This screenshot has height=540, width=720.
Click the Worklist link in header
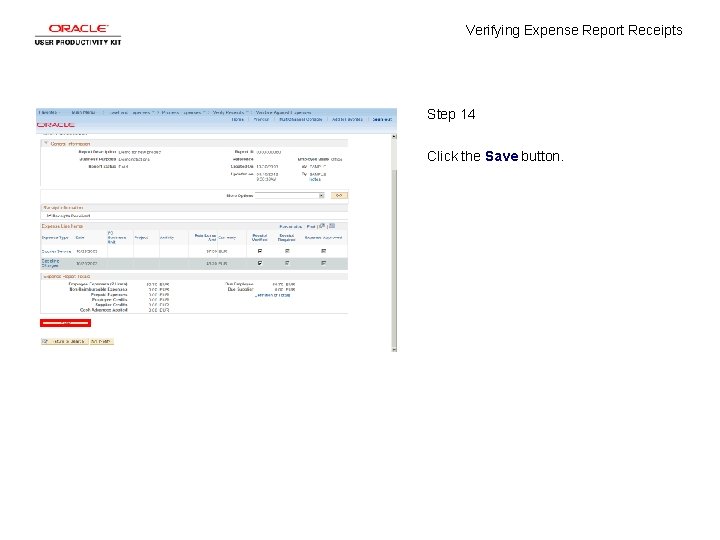pyautogui.click(x=261, y=119)
